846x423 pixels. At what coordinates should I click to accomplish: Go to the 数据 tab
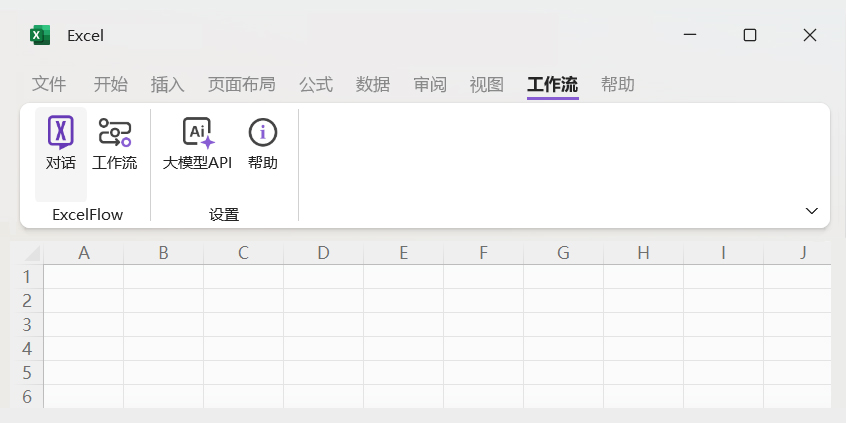coord(373,85)
